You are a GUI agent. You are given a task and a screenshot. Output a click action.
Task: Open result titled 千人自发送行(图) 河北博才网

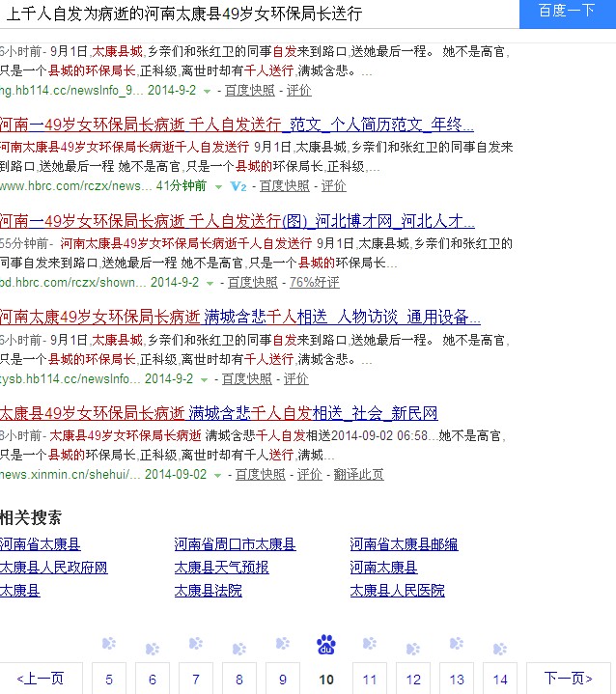pyautogui.click(x=238, y=221)
